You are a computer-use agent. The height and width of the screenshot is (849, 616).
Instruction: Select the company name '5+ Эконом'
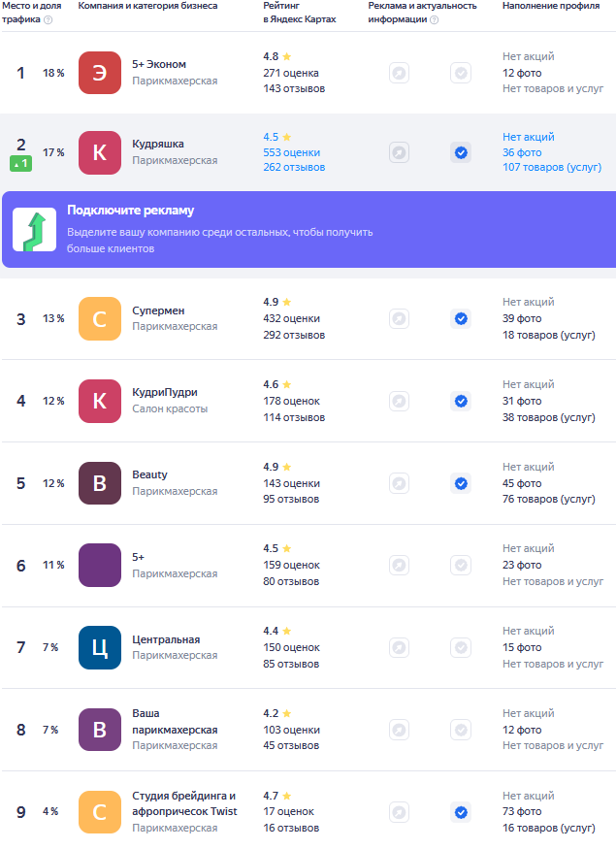click(x=159, y=64)
